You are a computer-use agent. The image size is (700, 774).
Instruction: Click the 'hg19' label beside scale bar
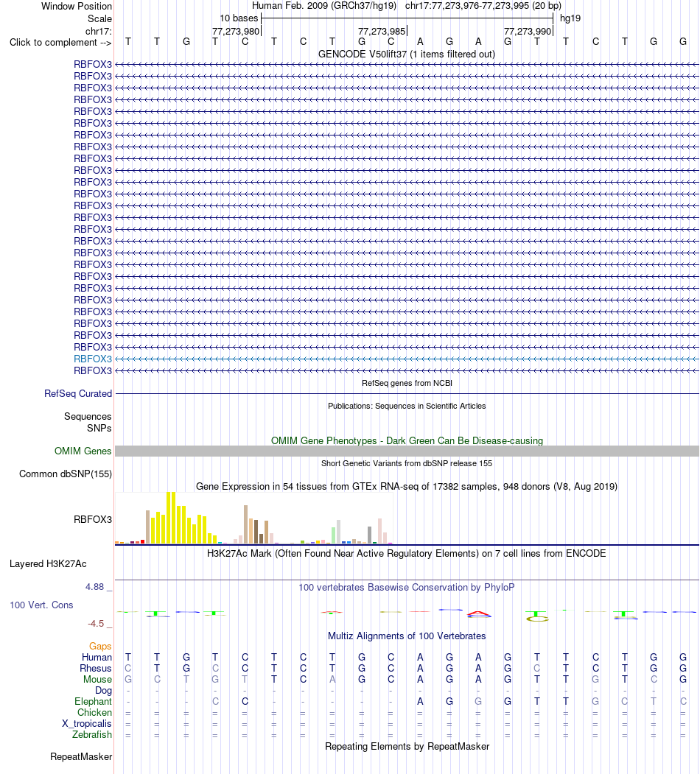point(570,18)
